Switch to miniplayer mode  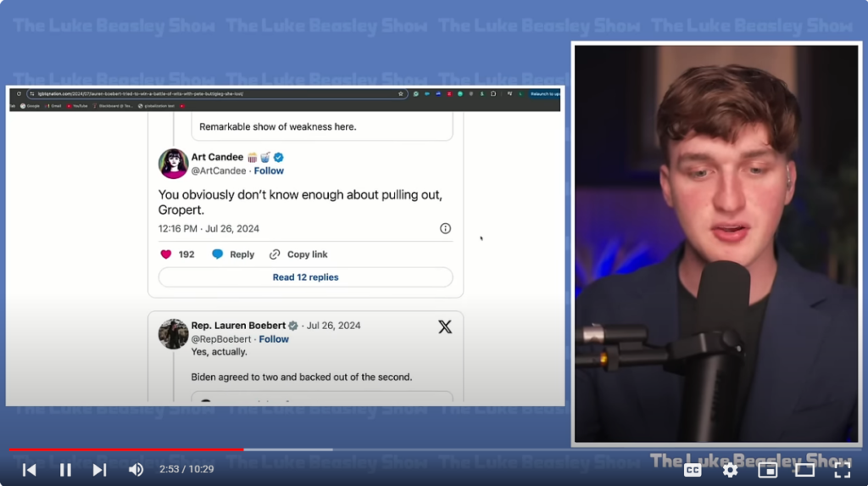coord(767,470)
